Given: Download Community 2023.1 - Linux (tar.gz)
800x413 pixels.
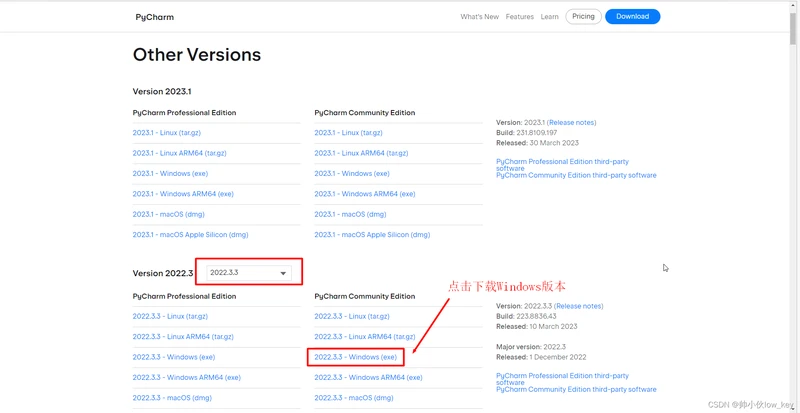Looking at the screenshot, I should click(x=348, y=133).
